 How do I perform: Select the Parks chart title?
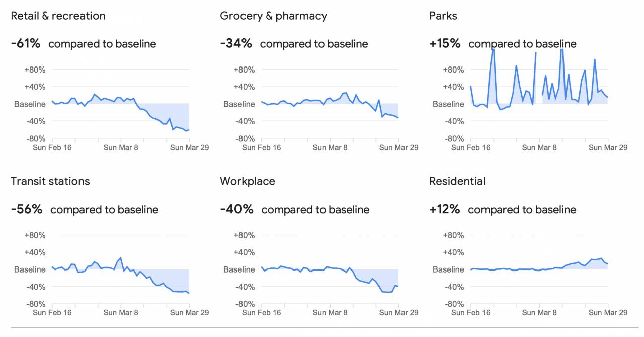(443, 16)
